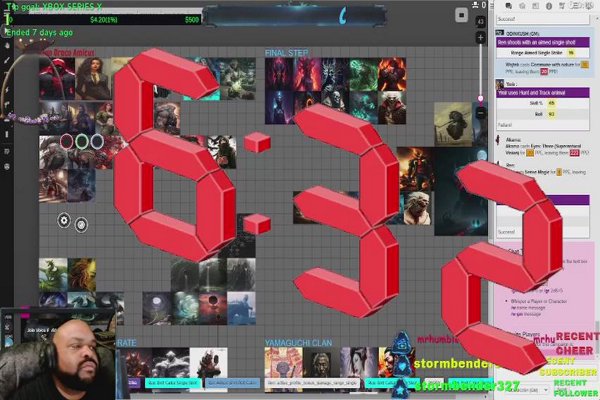Open the Art Library tab in the sidebar
This screenshot has width=600, height=400.
coord(522,6)
